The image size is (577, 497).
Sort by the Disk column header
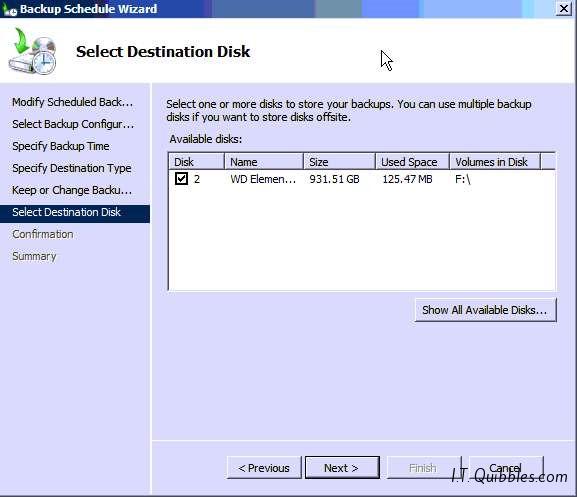196,162
